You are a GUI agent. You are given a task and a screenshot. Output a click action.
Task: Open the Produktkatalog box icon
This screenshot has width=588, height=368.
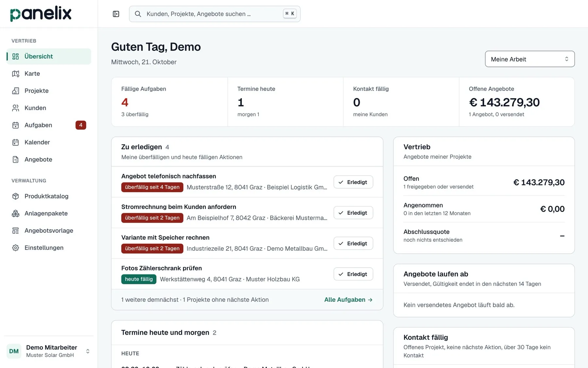coord(15,196)
